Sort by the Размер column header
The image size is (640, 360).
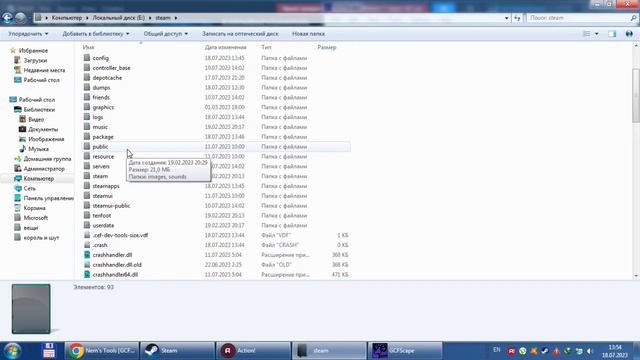[x=327, y=47]
